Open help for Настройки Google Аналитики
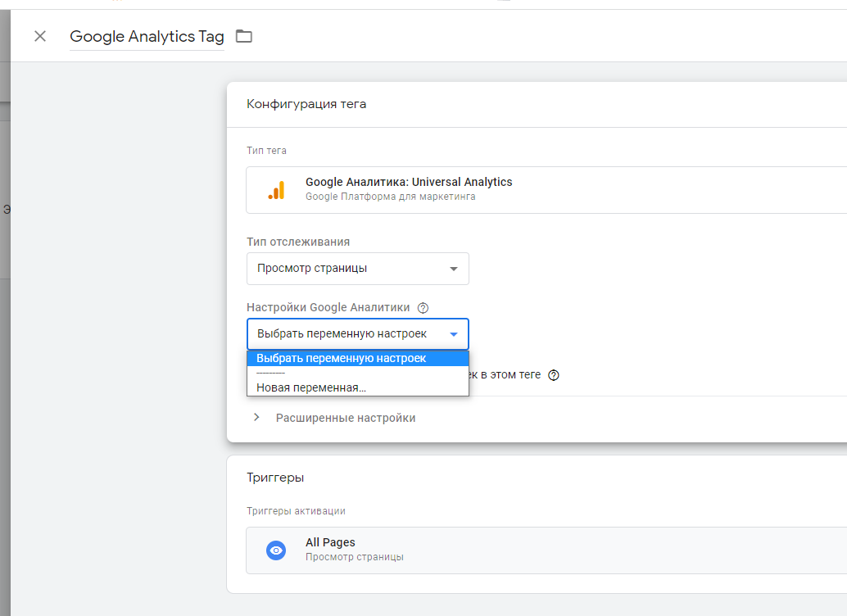Viewport: 847px width, 616px height. (423, 308)
